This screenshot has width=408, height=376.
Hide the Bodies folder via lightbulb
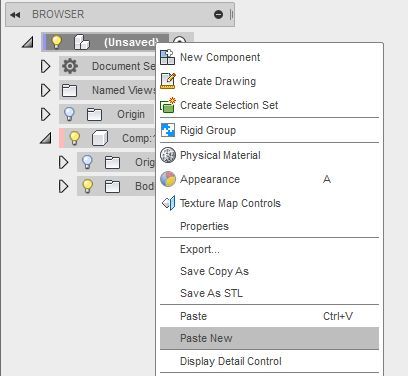point(87,186)
